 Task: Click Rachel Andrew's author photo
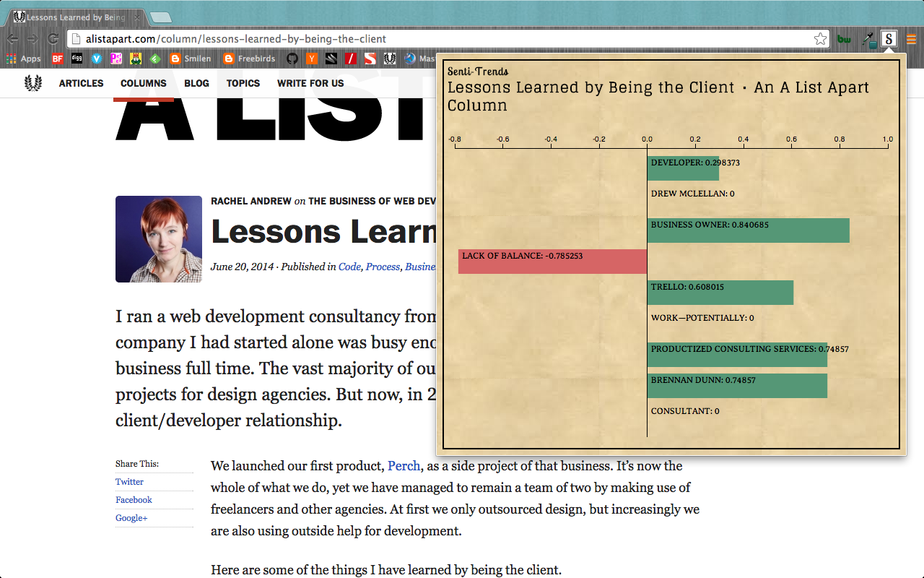pyautogui.click(x=159, y=239)
